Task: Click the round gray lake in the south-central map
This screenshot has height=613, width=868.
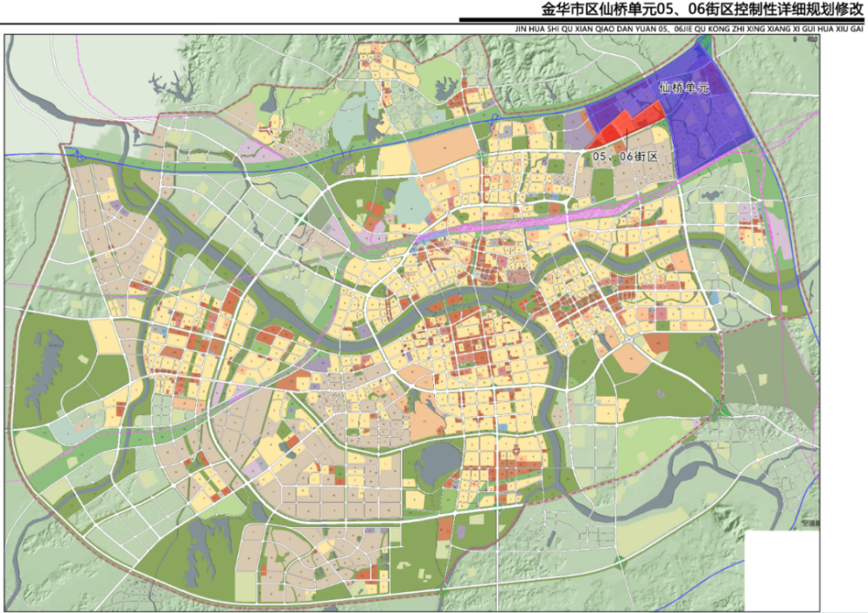Action: point(441,464)
